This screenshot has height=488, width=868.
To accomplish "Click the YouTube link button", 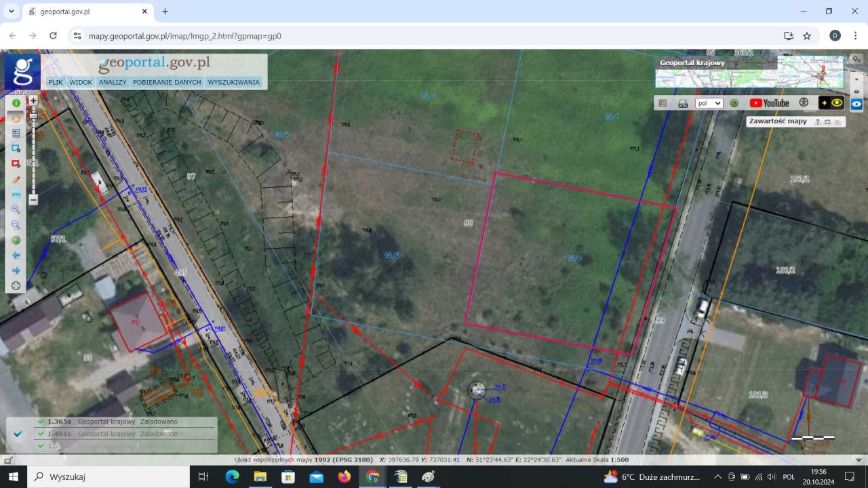I will [x=769, y=103].
